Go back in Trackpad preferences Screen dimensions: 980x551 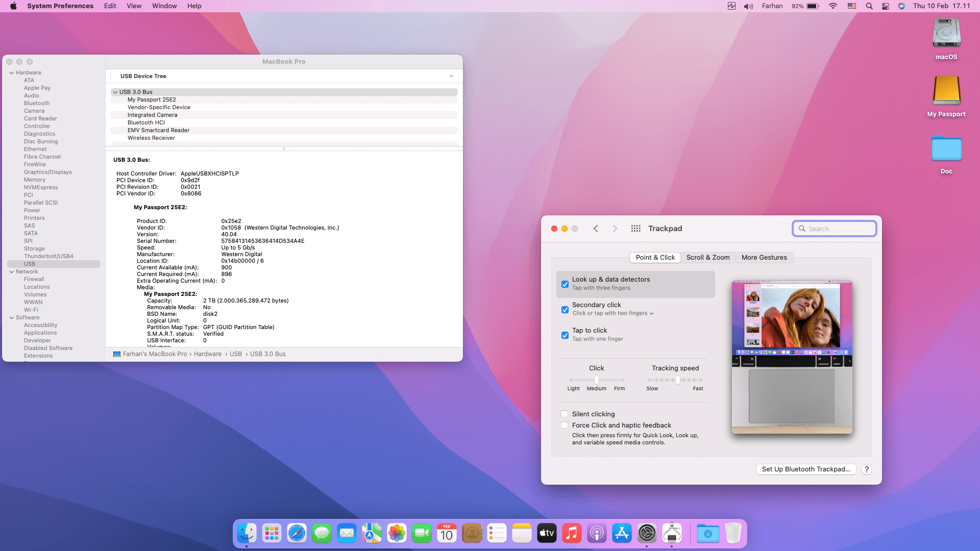tap(596, 229)
